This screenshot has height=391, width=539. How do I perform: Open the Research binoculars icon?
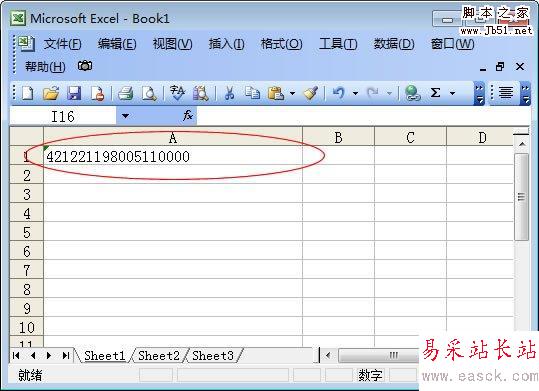pos(201,93)
